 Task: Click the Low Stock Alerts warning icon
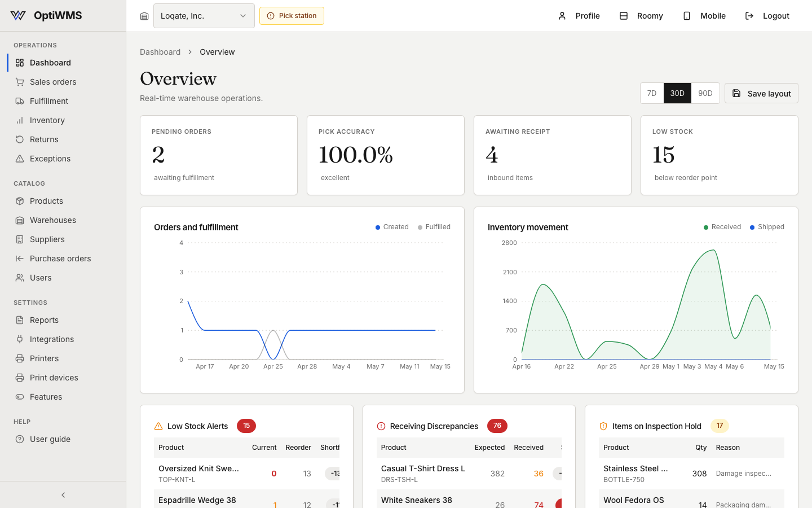[x=158, y=426]
